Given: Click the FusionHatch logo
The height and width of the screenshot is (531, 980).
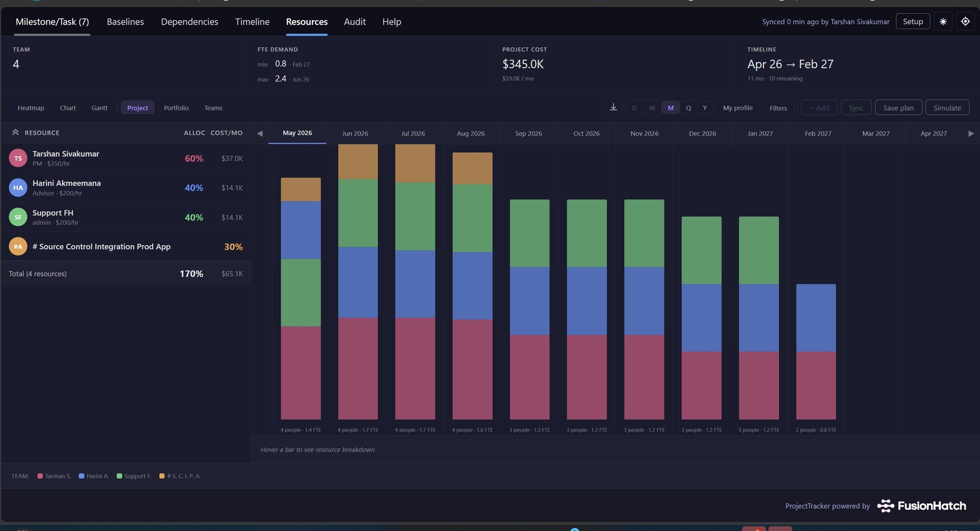Looking at the screenshot, I should [922, 506].
